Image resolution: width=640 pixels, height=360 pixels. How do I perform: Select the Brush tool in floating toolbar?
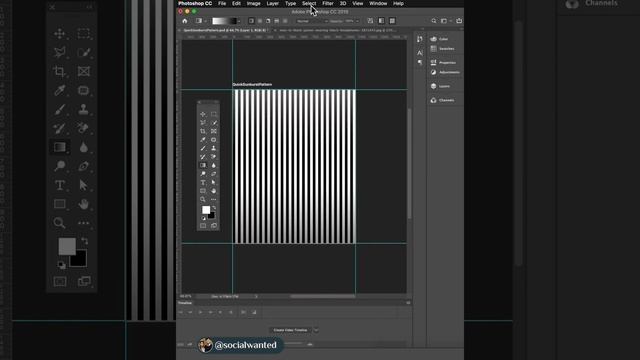coord(203,149)
